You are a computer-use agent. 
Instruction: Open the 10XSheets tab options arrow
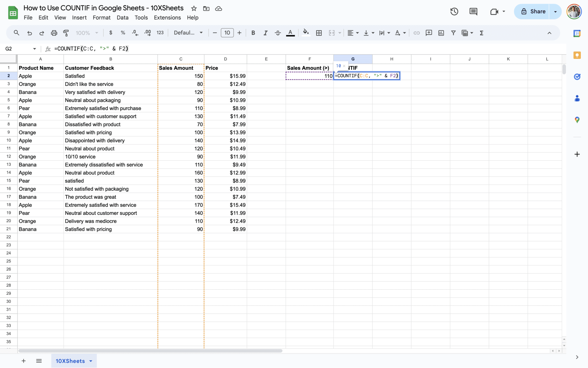(91, 361)
